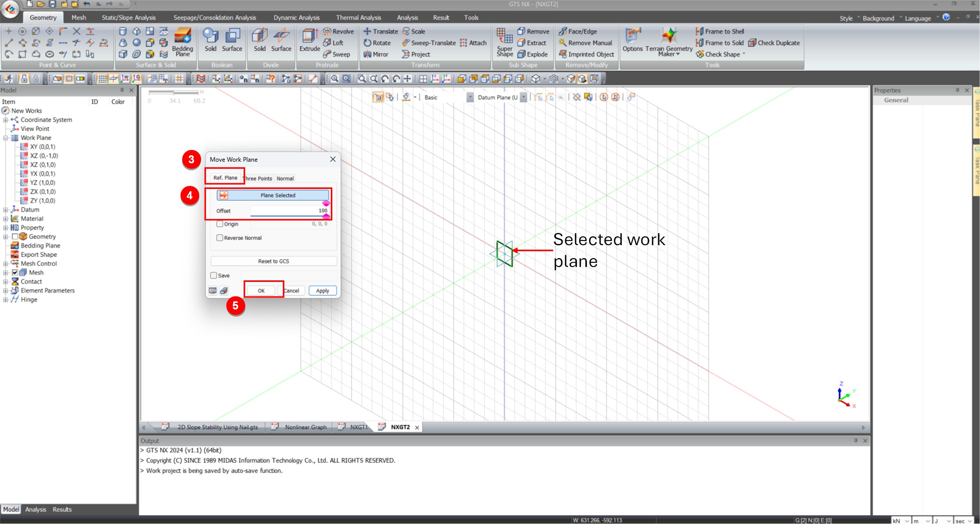This screenshot has height=524, width=980.
Task: Click the Frame to Solid tool
Action: click(x=719, y=43)
